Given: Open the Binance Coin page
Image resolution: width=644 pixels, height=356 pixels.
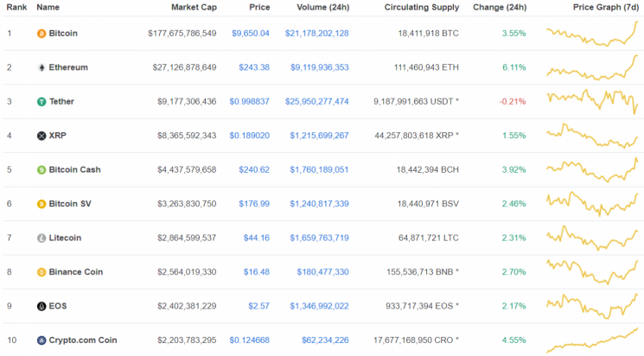Looking at the screenshot, I should click(x=75, y=272).
